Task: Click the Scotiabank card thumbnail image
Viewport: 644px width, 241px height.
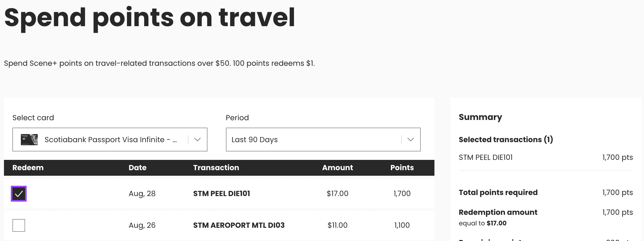Action: click(29, 140)
